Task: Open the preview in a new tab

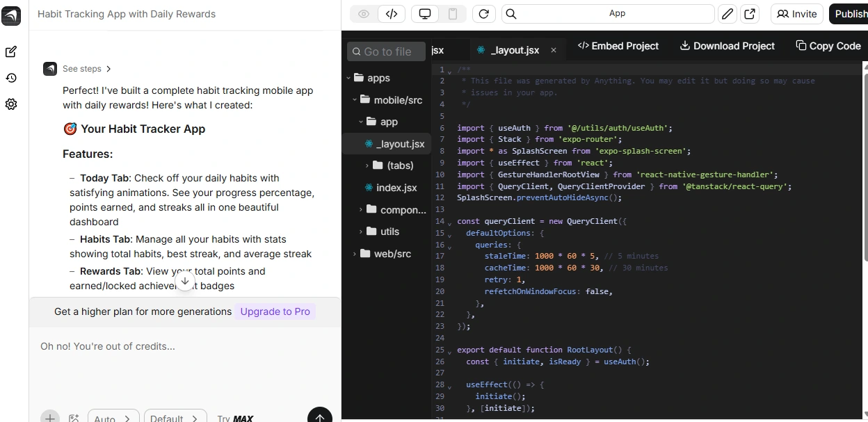Action: click(x=750, y=13)
